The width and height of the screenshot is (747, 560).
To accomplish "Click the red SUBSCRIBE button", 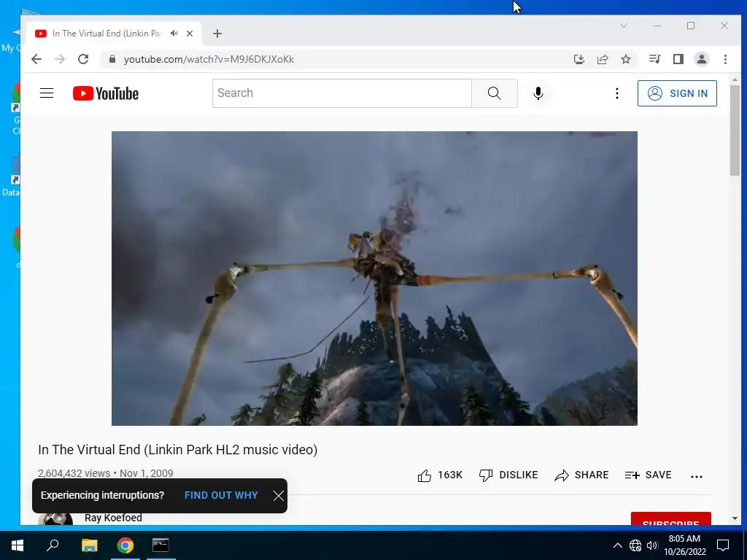I will click(671, 519).
